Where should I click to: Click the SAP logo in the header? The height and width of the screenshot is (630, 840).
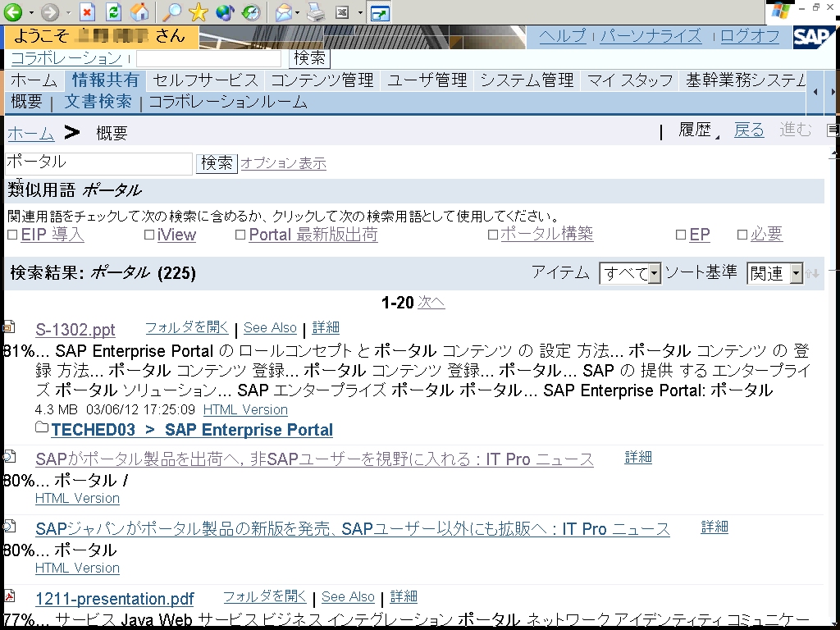tap(813, 36)
